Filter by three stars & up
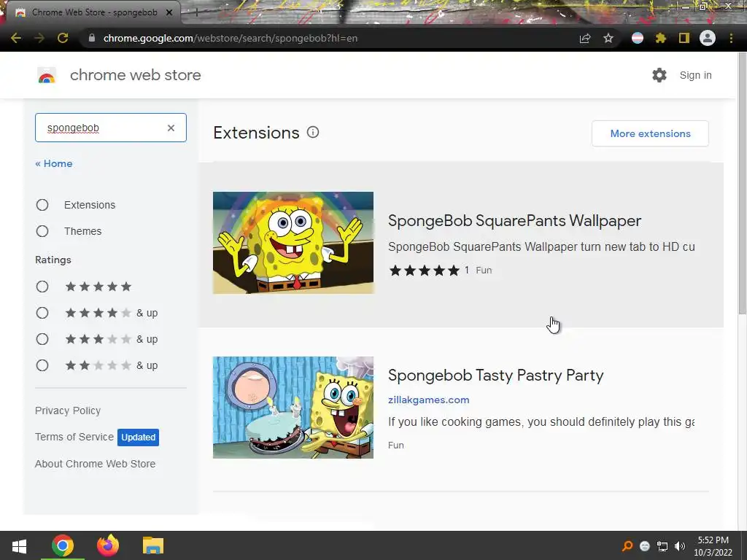 click(x=42, y=339)
